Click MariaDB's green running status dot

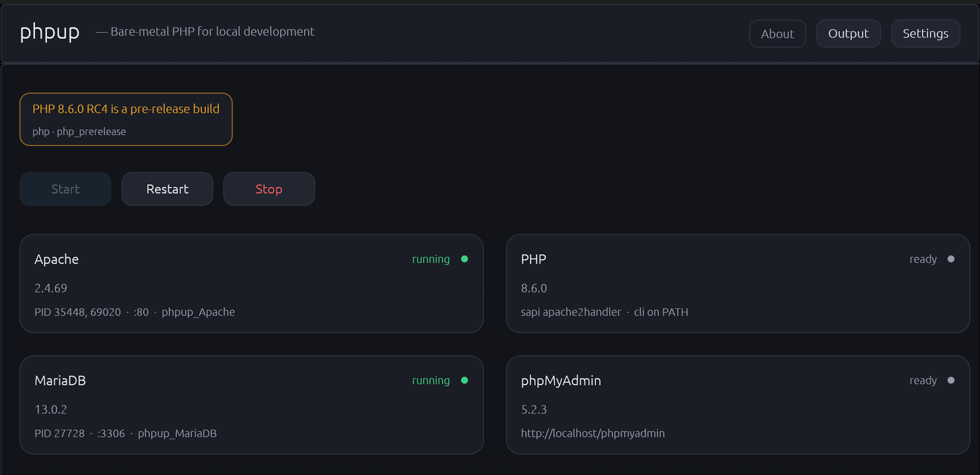click(x=464, y=380)
